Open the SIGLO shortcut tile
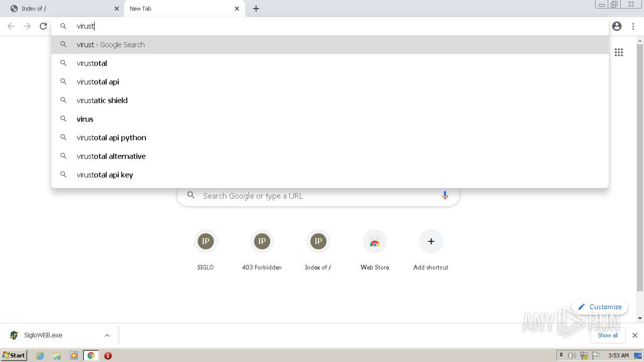This screenshot has height=362, width=644. pos(205,250)
